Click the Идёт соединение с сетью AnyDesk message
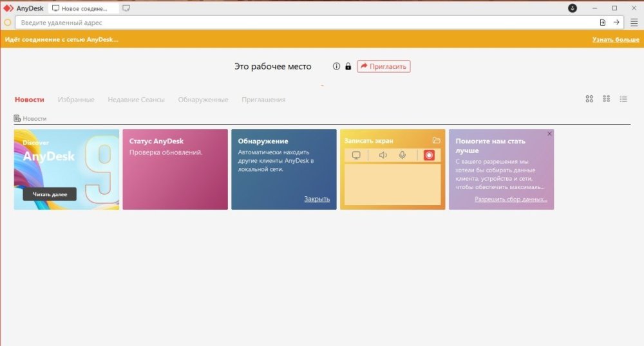Screen dimensions: 644x346 click(x=62, y=39)
